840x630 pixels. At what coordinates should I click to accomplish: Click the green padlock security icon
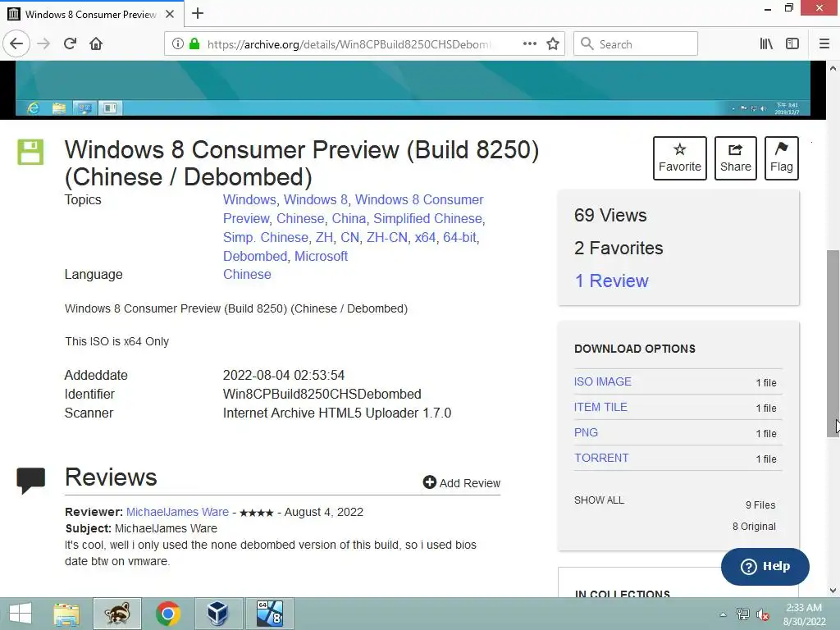point(194,43)
